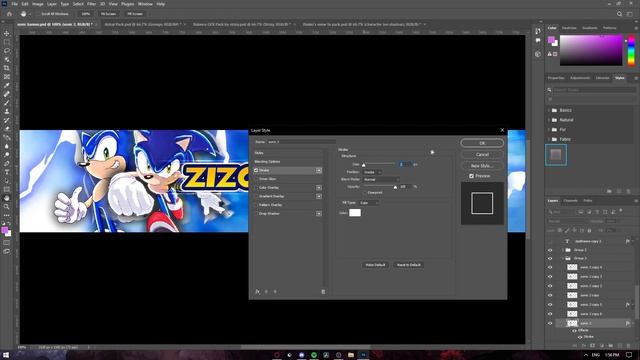
Task: Click the New Style button
Action: point(482,166)
